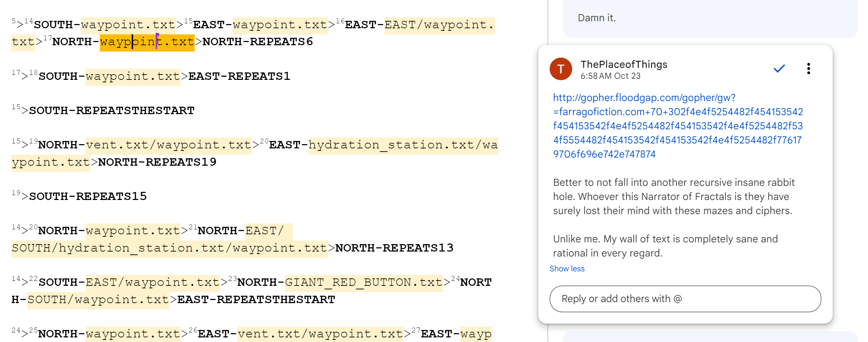Click the ThePlaceofThings red avatar icon
Screen dimensions: 868x342
(561, 69)
